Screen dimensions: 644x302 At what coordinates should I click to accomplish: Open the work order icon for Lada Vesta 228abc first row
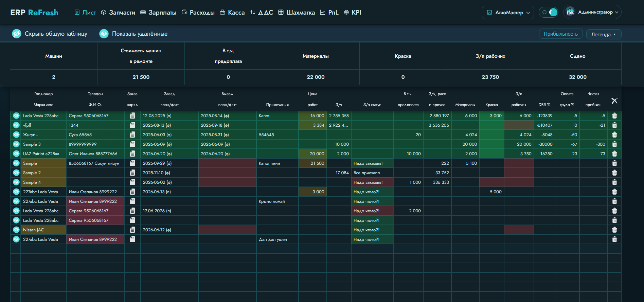(x=132, y=116)
